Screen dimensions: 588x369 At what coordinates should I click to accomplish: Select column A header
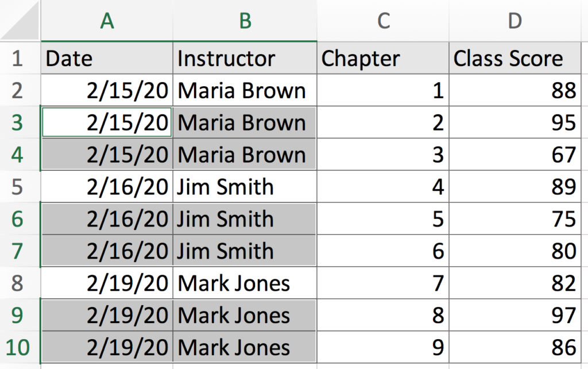coord(107,21)
